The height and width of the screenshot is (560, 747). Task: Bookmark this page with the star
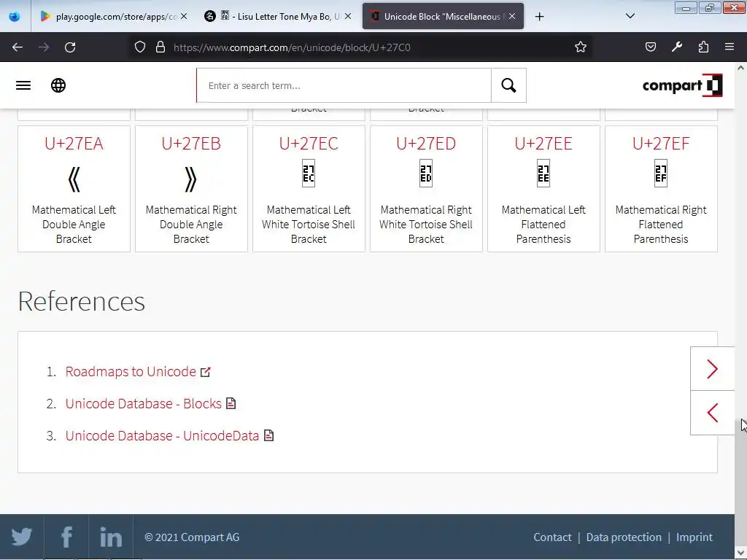(x=580, y=47)
